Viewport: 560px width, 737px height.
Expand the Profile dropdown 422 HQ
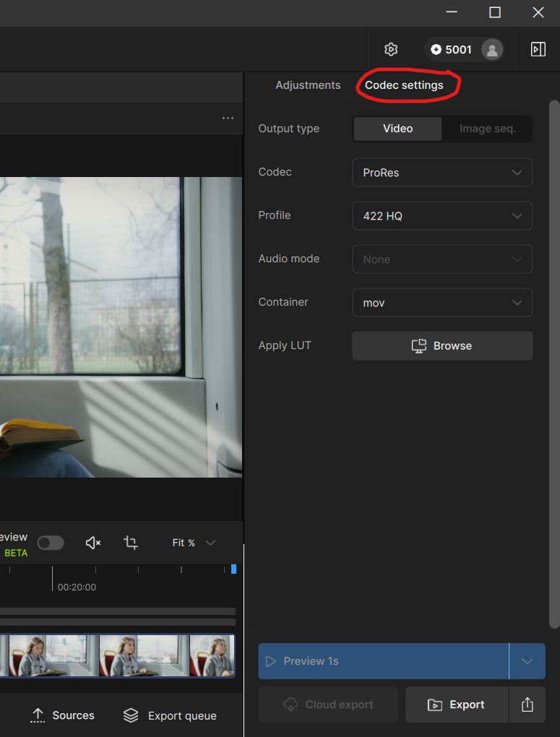point(442,216)
